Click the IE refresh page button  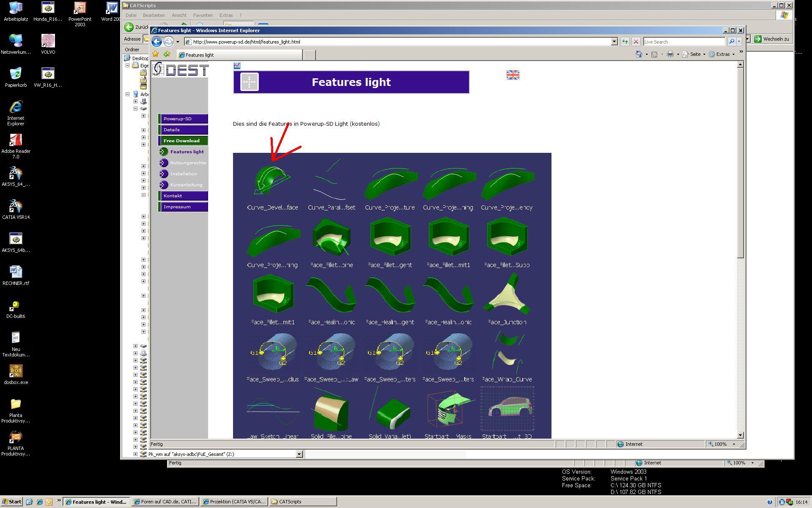625,41
